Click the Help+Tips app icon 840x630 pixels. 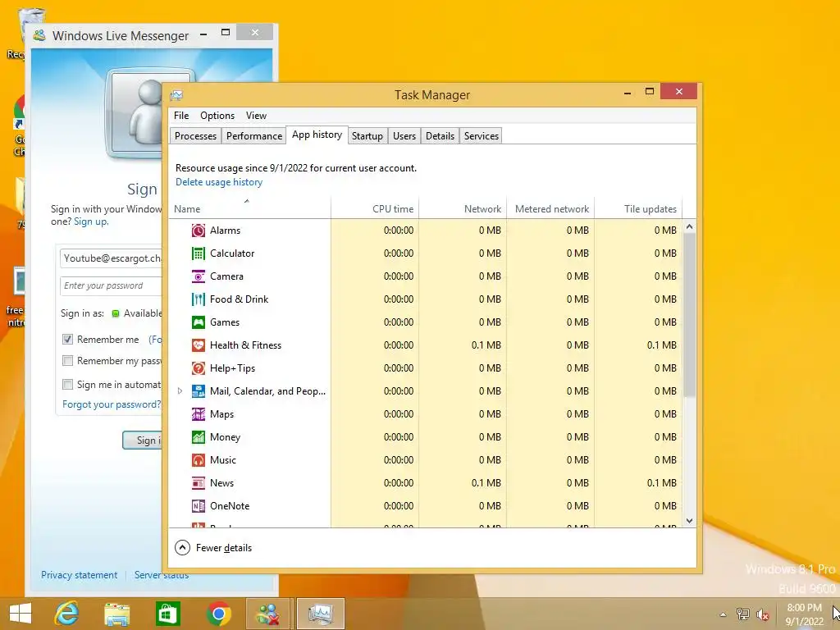point(199,368)
